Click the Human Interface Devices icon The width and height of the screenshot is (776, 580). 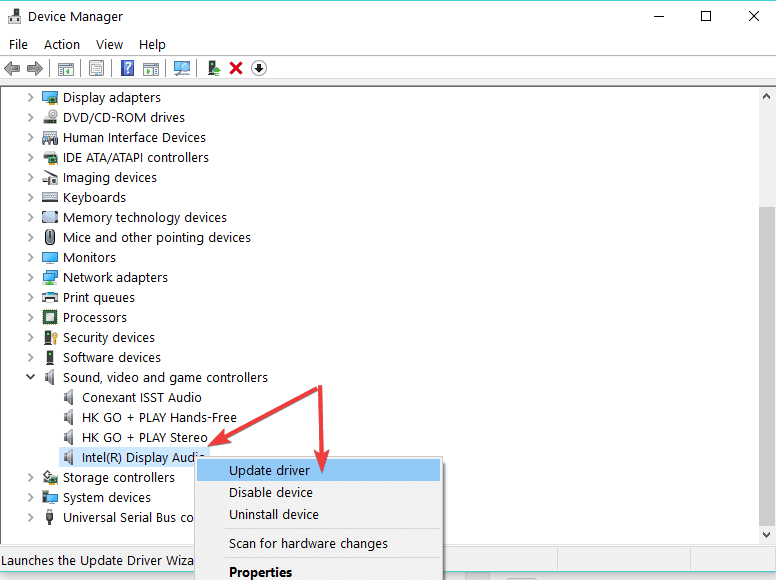(x=49, y=138)
